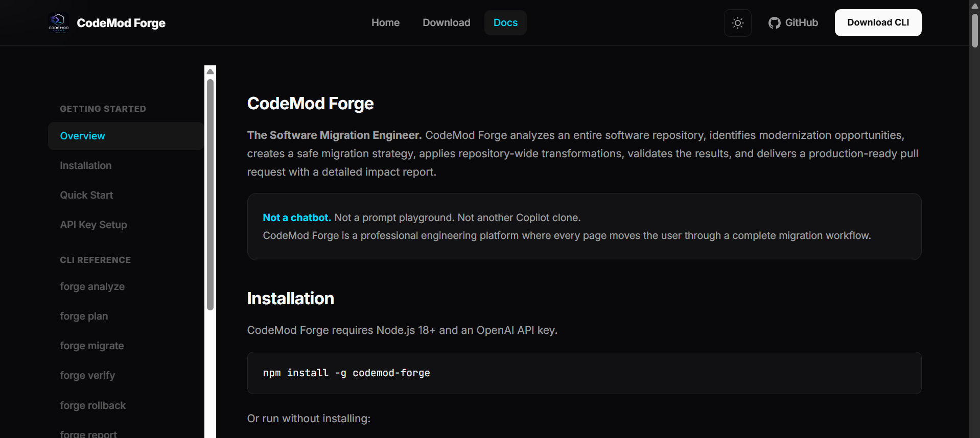Go to the Download nav item
This screenshot has height=438, width=980.
446,23
